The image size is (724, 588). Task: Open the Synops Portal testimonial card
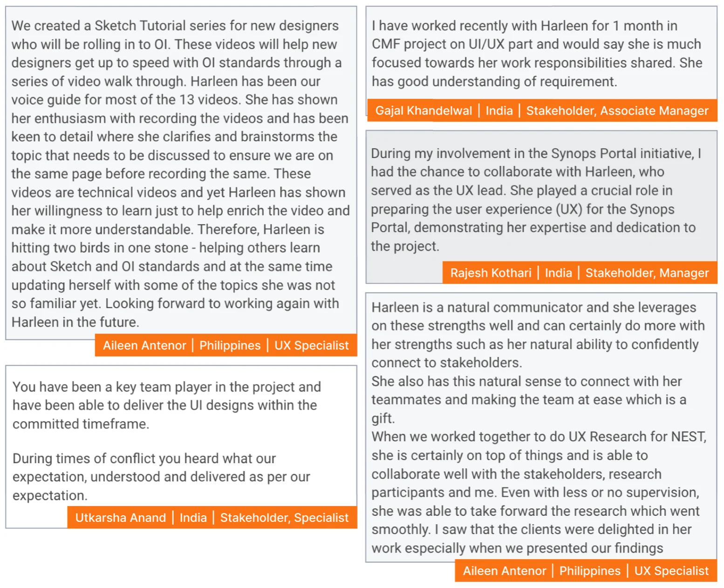tap(541, 207)
